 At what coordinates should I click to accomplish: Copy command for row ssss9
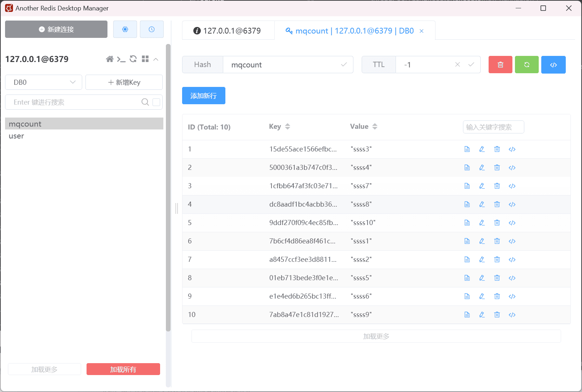[x=512, y=315]
